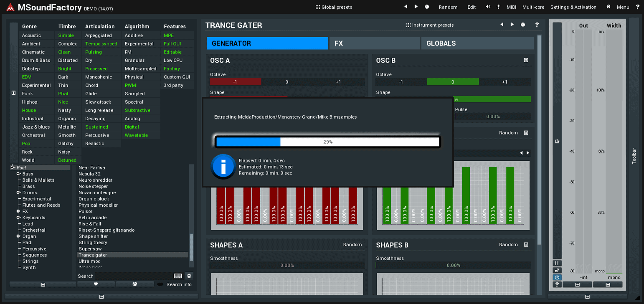Image resolution: width=644 pixels, height=304 pixels.
Task: Expand the Keyboards folder in preset tree
Action: [18, 218]
